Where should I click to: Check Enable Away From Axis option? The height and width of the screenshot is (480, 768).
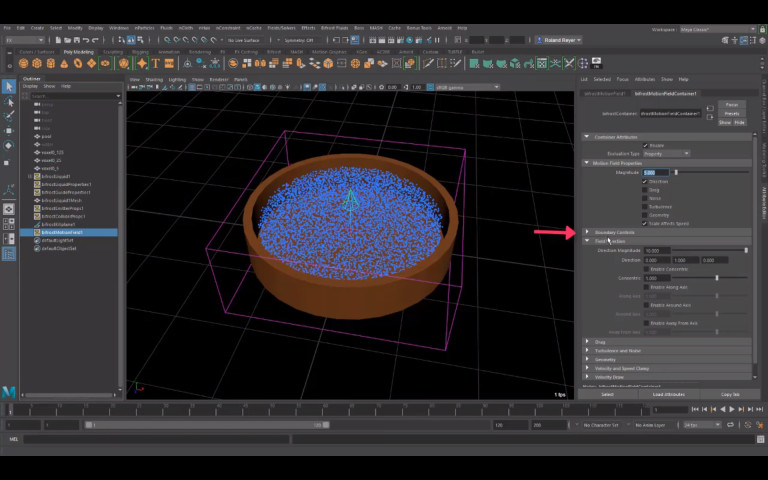(x=646, y=323)
